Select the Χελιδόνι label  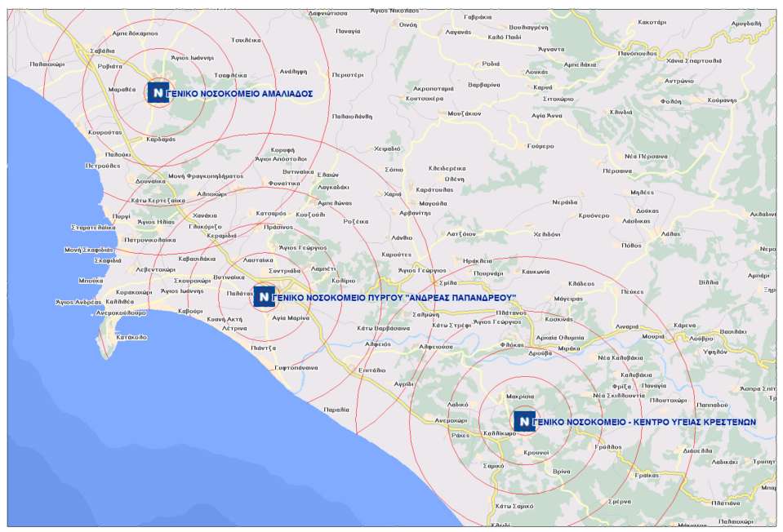pyautogui.click(x=547, y=234)
